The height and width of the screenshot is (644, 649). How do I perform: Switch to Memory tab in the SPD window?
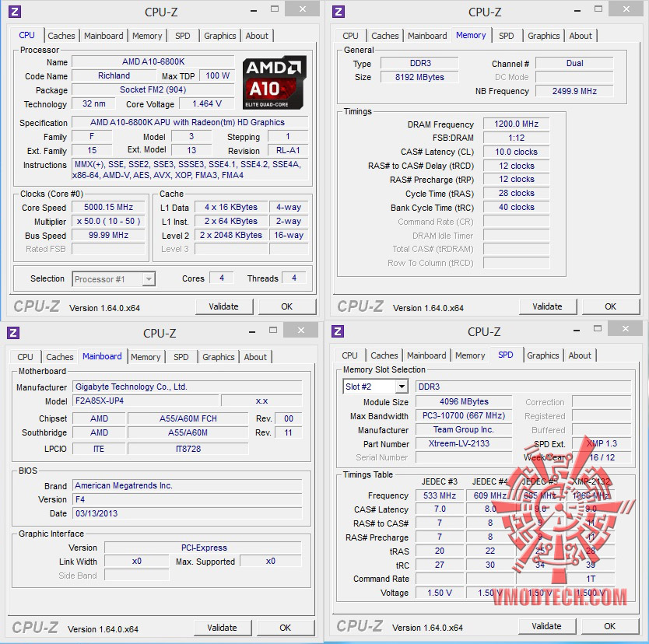tap(470, 355)
